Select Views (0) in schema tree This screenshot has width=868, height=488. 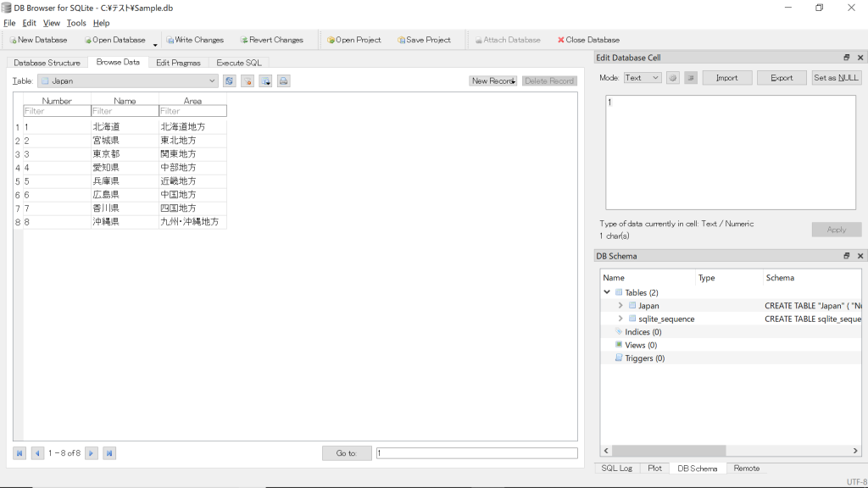641,346
